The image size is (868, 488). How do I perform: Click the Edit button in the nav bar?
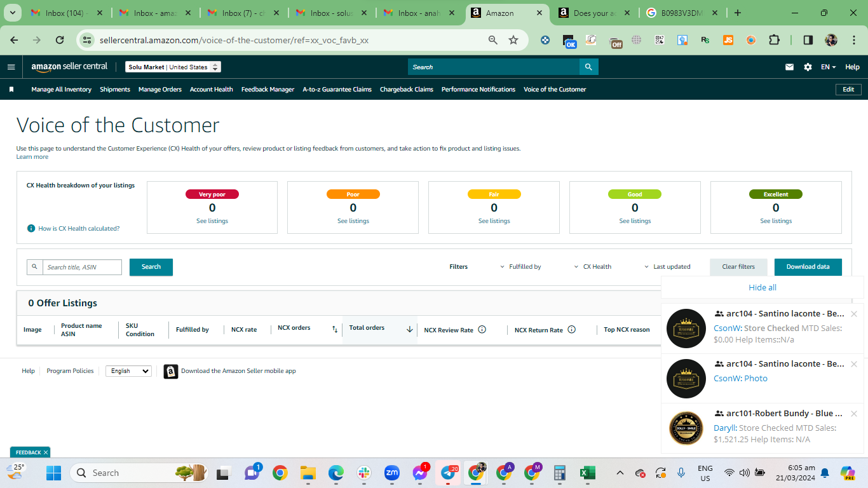848,90
